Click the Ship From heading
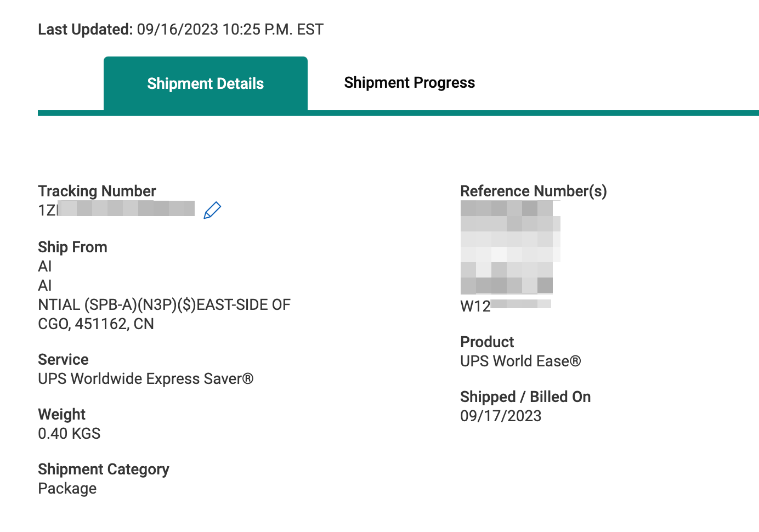Viewport: 759px width, 532px height. click(x=72, y=247)
